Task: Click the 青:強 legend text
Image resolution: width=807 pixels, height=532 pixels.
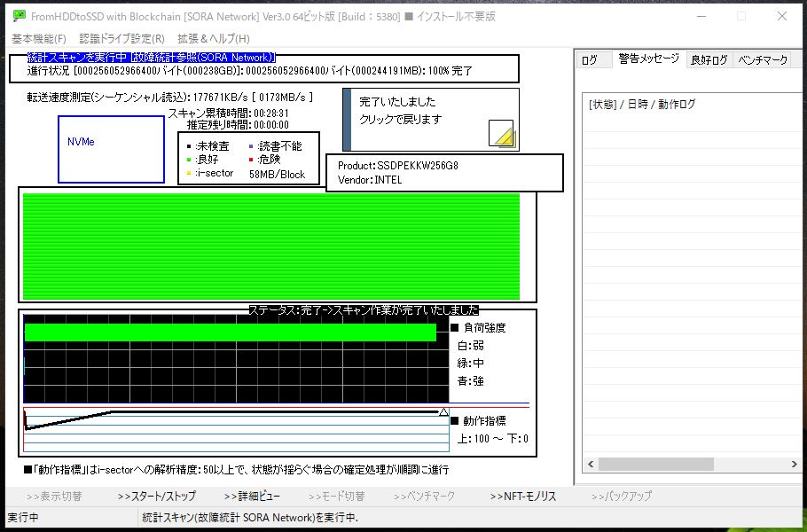Action: (470, 381)
